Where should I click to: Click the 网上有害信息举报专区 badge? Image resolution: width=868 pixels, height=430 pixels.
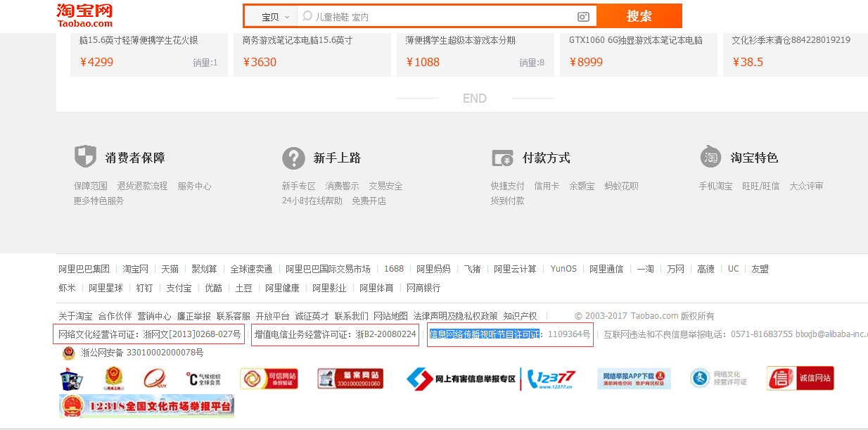coord(461,379)
